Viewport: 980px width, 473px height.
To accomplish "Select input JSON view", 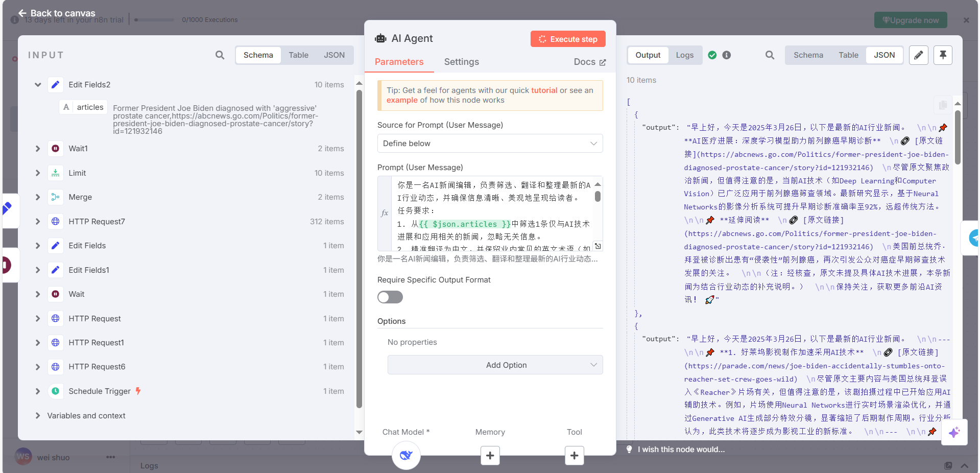I will coord(334,55).
